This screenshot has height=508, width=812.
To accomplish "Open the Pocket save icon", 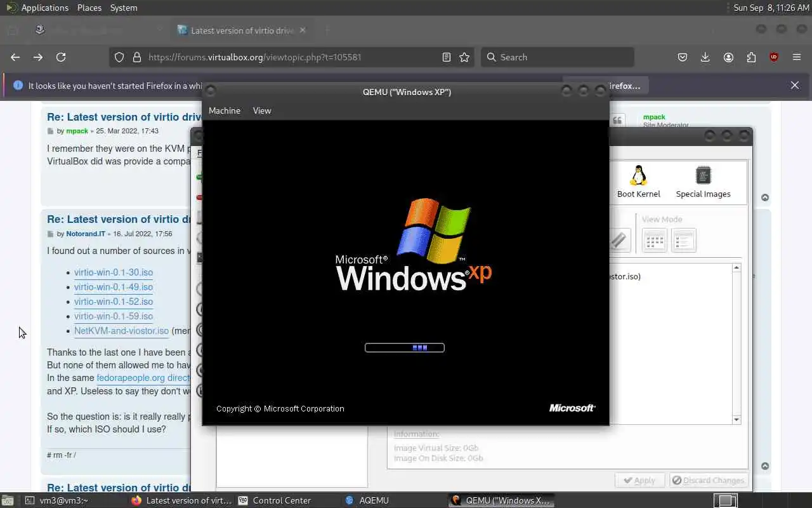I will pos(683,57).
